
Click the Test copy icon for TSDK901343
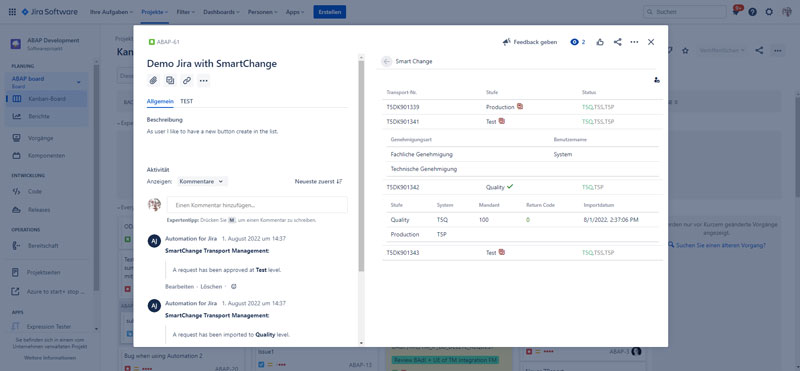tap(502, 252)
